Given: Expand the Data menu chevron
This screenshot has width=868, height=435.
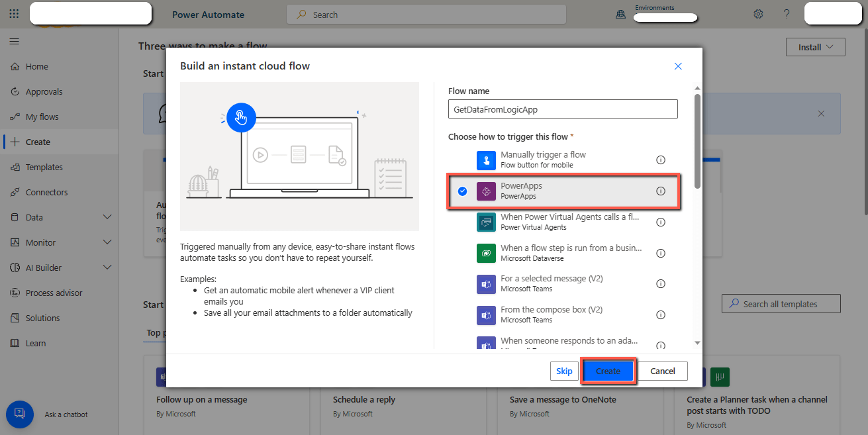Looking at the screenshot, I should [x=107, y=217].
